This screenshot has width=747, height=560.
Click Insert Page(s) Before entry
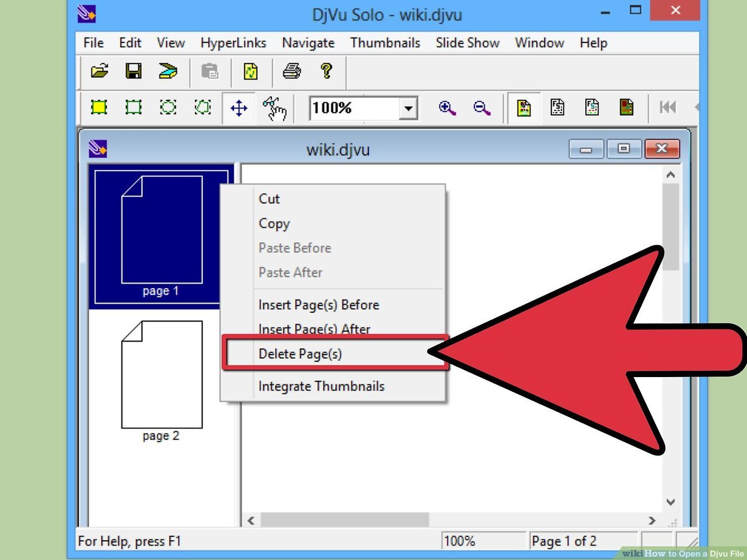pos(319,305)
